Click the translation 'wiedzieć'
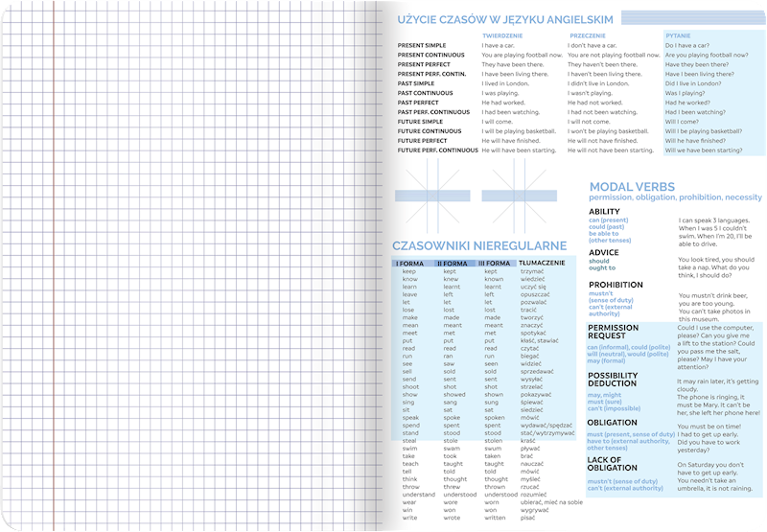The width and height of the screenshot is (767, 532). coord(532,279)
